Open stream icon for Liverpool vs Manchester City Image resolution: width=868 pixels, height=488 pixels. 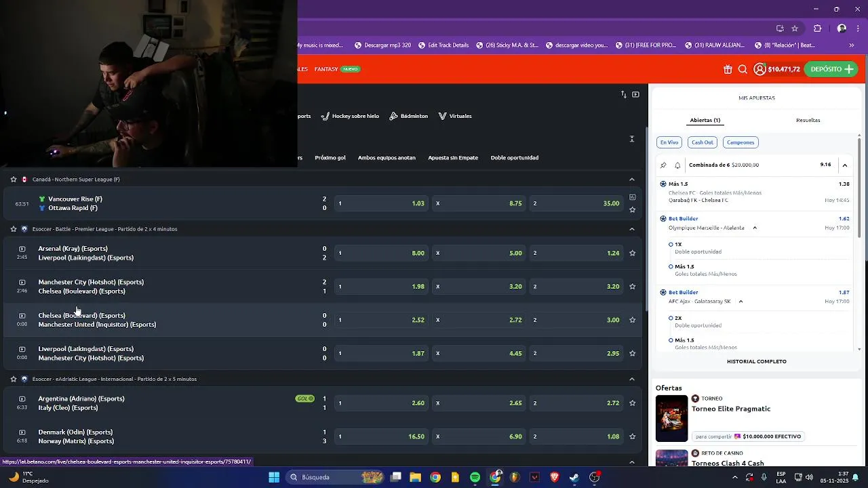click(22, 349)
